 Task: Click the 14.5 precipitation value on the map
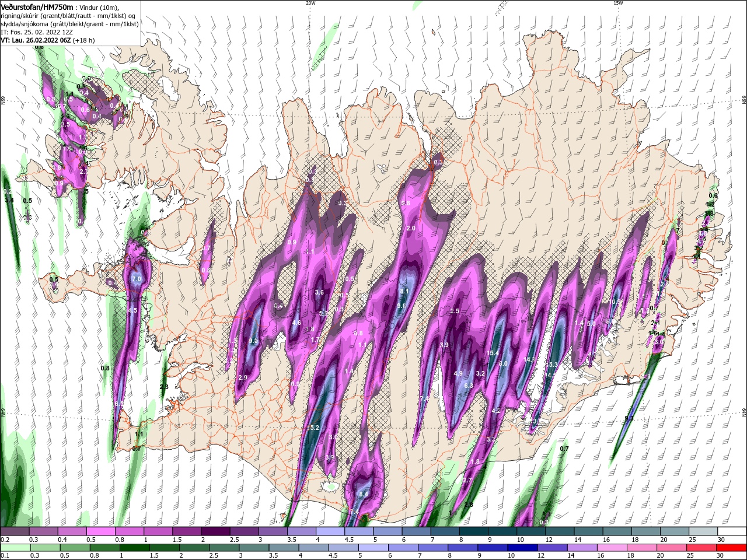(x=530, y=359)
